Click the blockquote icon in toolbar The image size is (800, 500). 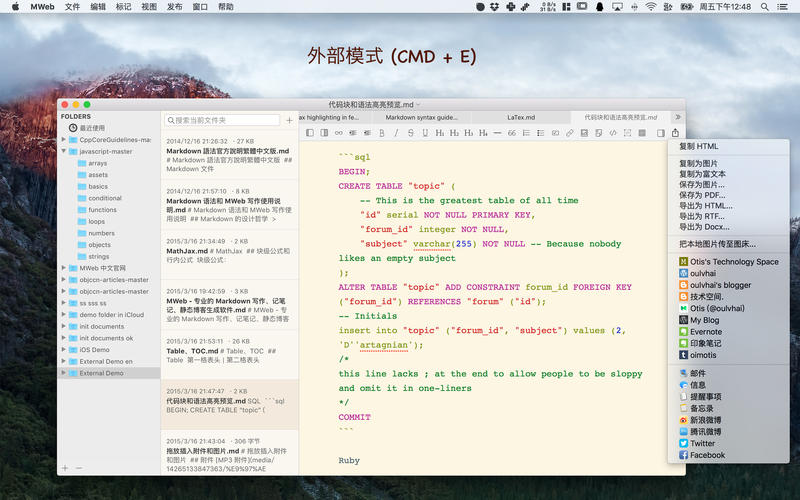(x=512, y=132)
